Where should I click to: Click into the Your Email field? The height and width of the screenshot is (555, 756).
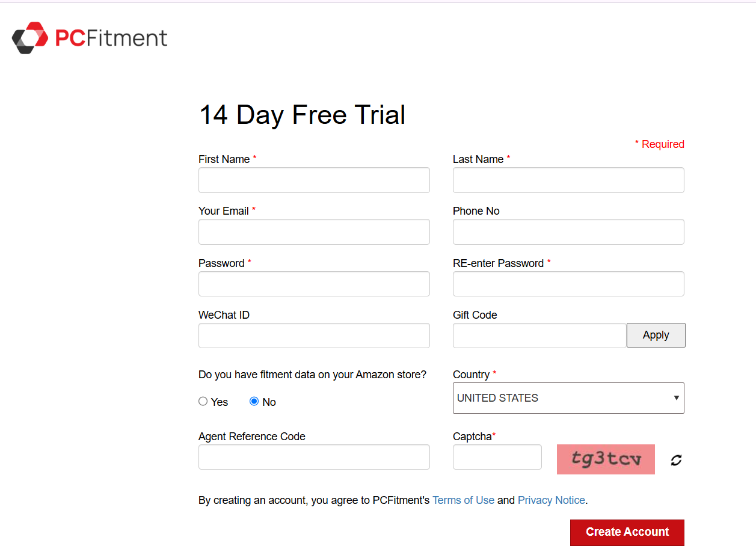tap(314, 232)
